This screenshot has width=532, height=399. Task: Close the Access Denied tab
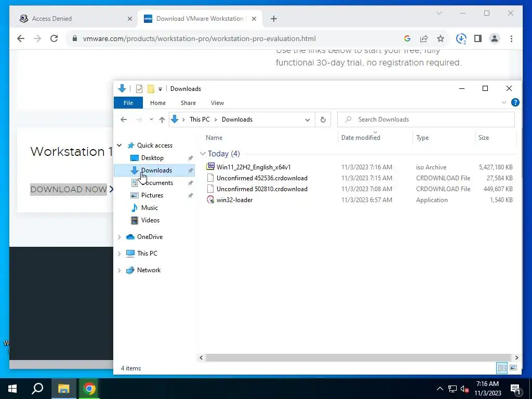click(x=129, y=19)
